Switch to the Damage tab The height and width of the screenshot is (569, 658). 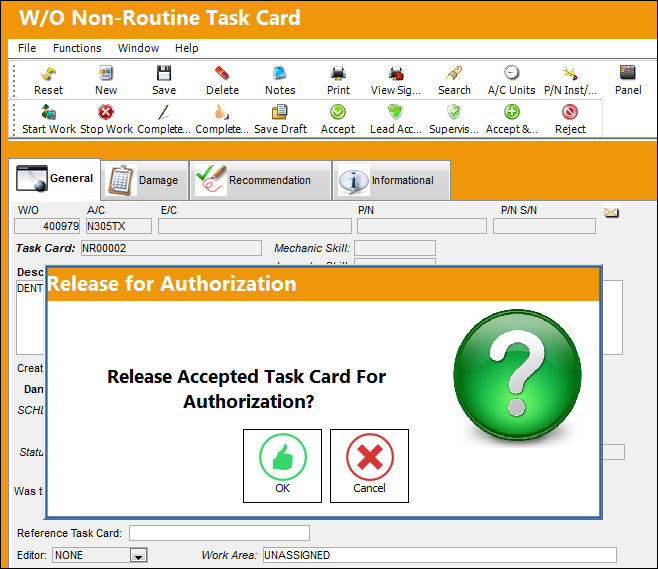click(x=145, y=180)
